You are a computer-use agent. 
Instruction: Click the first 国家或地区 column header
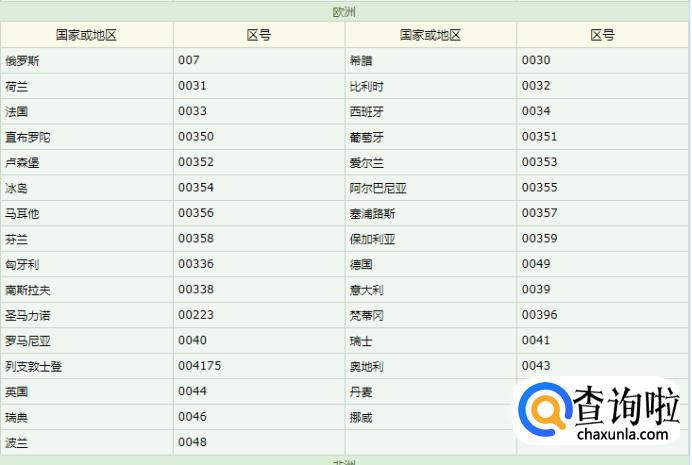[x=86, y=35]
